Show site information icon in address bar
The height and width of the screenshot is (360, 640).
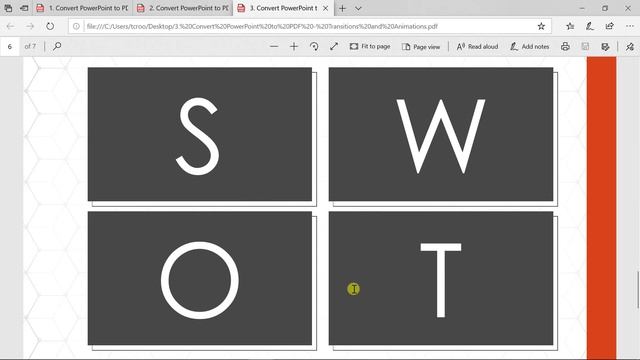point(76,26)
